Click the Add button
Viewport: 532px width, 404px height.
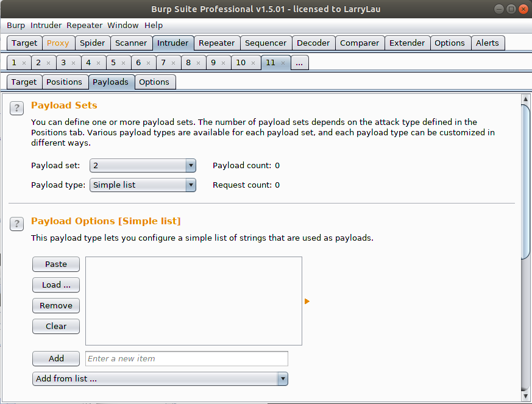[56, 358]
